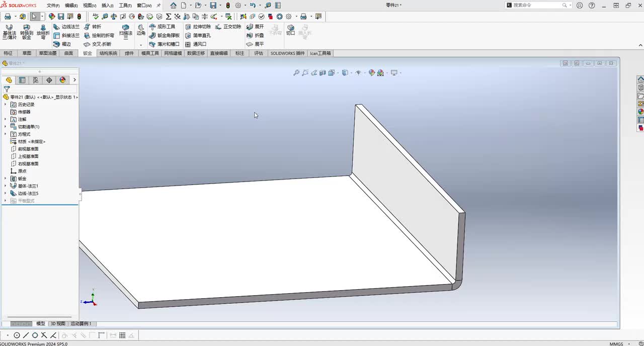The width and height of the screenshot is (644, 346).
Task: Select the 边角 corner tool
Action: [x=141, y=30]
